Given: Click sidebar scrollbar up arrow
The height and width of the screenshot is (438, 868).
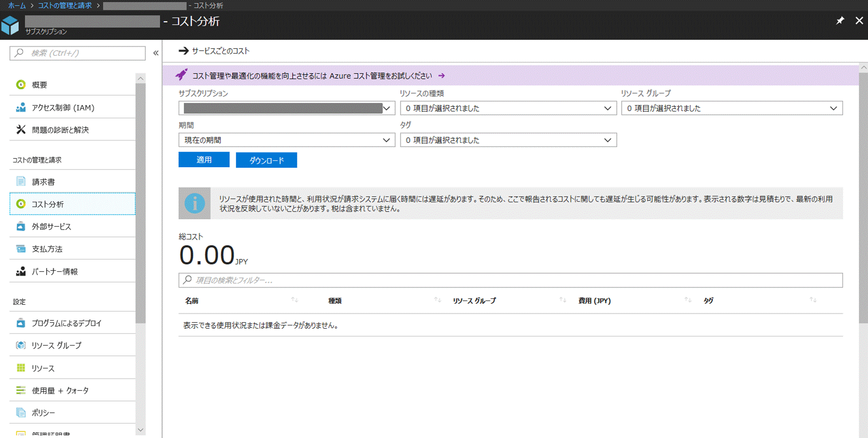Looking at the screenshot, I should pyautogui.click(x=140, y=79).
